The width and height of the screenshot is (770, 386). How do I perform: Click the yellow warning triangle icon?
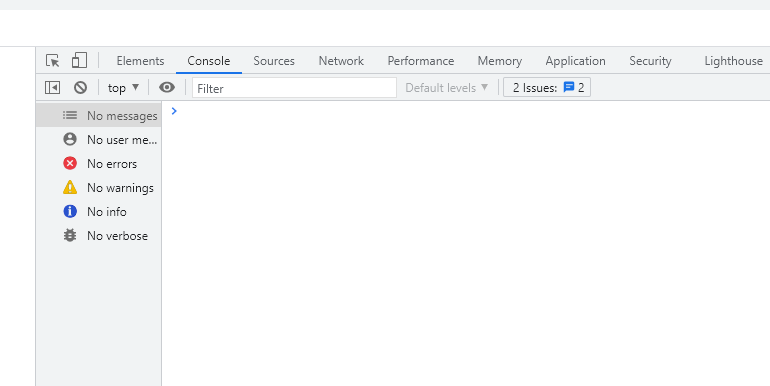[70, 187]
